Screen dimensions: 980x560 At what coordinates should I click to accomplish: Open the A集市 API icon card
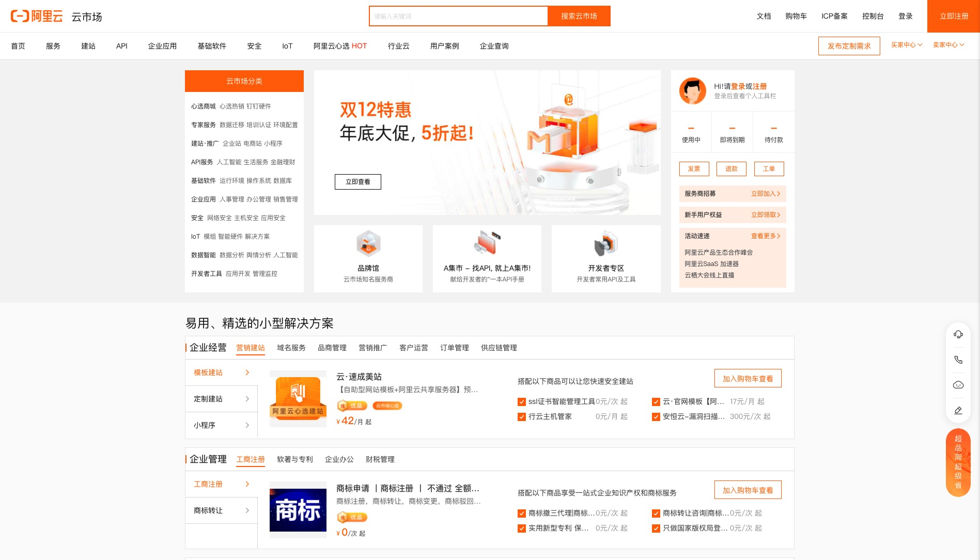487,259
